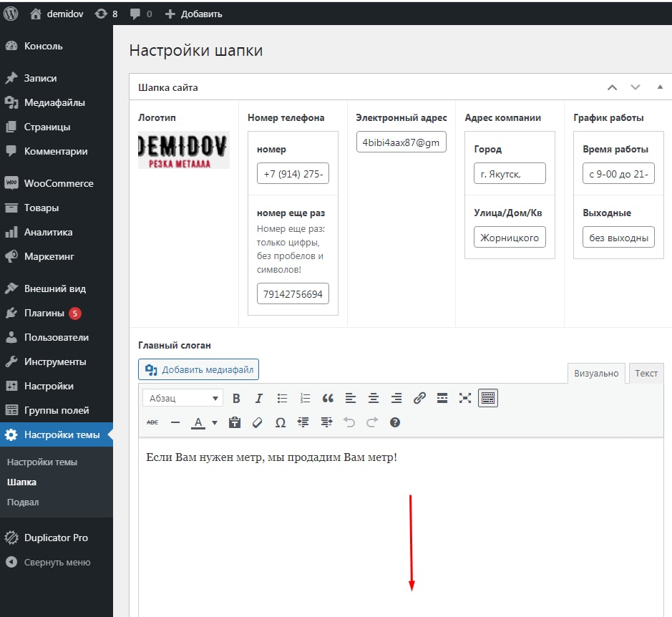Image resolution: width=672 pixels, height=617 pixels.
Task: Open Инструменты tools menu
Action: pos(56,362)
